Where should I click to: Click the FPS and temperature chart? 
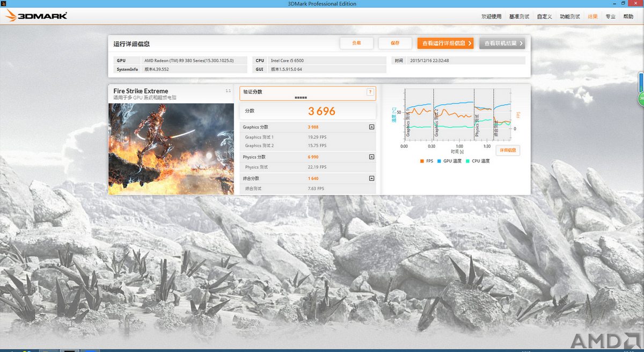(458, 114)
